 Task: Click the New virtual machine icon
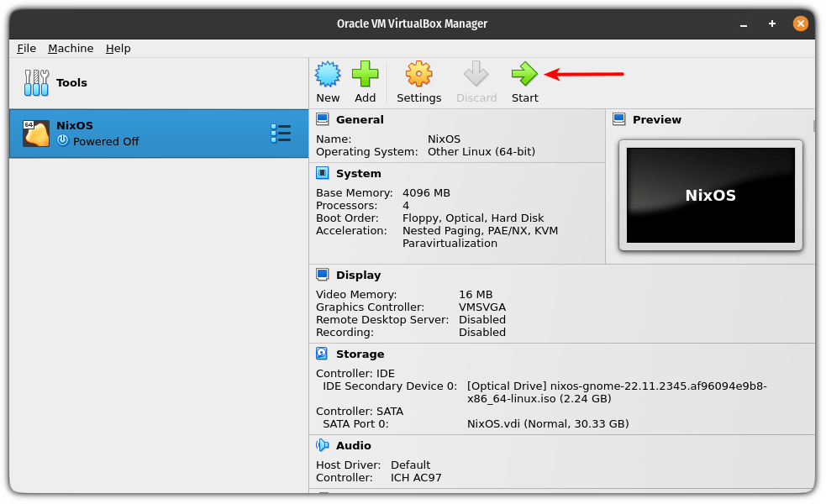click(328, 75)
